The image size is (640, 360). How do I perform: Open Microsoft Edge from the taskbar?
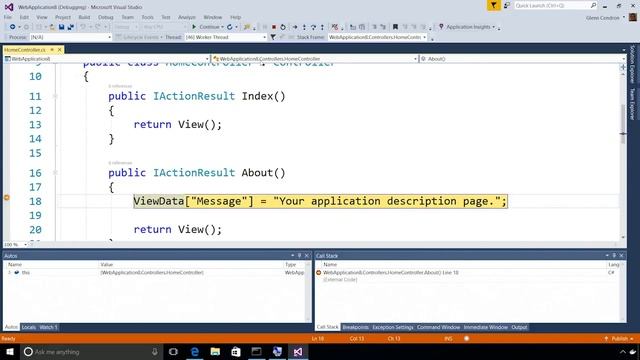pyautogui.click(x=195, y=352)
